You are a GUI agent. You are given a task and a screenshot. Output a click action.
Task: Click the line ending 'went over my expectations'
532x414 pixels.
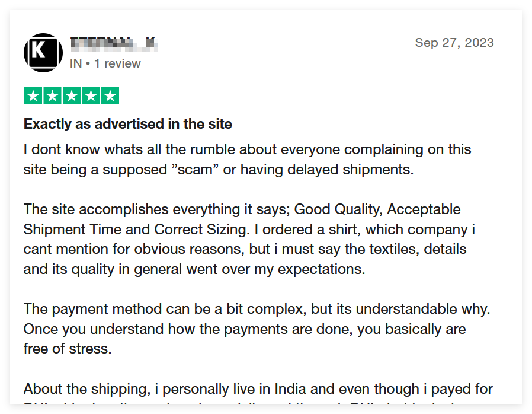194,269
